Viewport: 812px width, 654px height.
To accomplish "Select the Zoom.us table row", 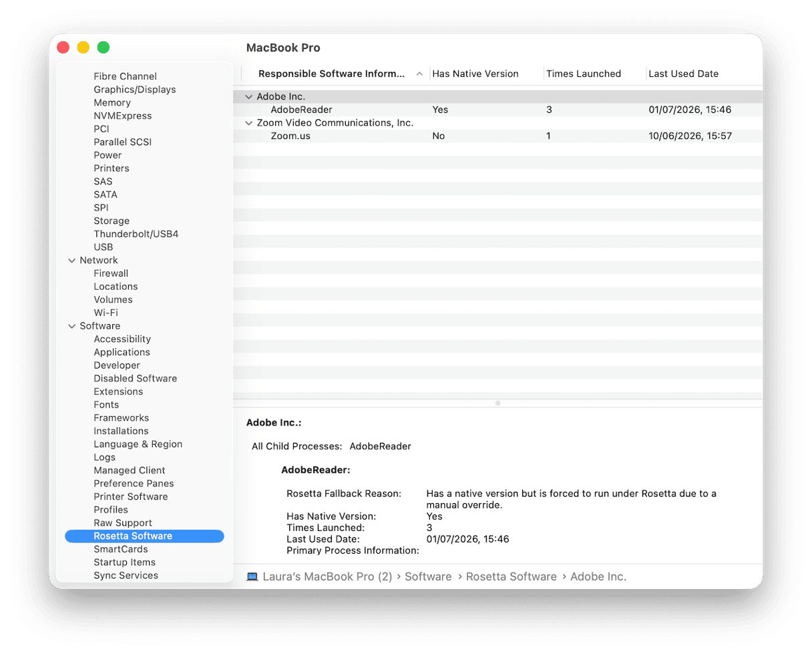I will click(497, 136).
